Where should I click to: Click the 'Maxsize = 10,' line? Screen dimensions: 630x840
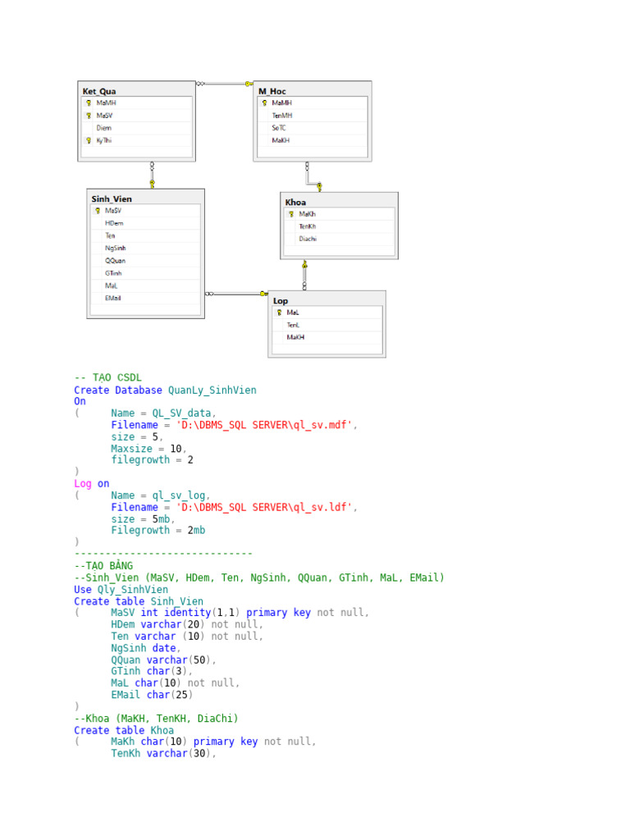point(148,449)
